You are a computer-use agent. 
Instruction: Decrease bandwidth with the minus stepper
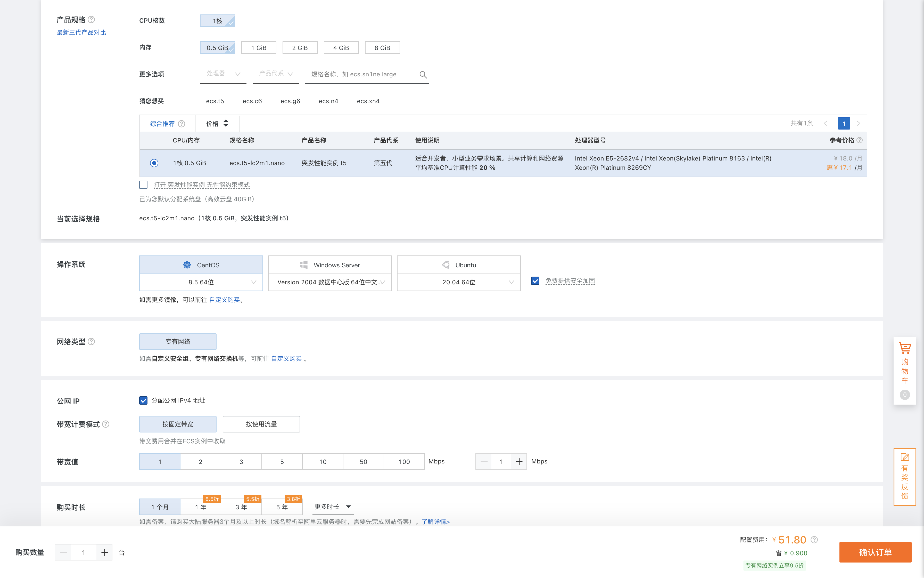pyautogui.click(x=484, y=461)
